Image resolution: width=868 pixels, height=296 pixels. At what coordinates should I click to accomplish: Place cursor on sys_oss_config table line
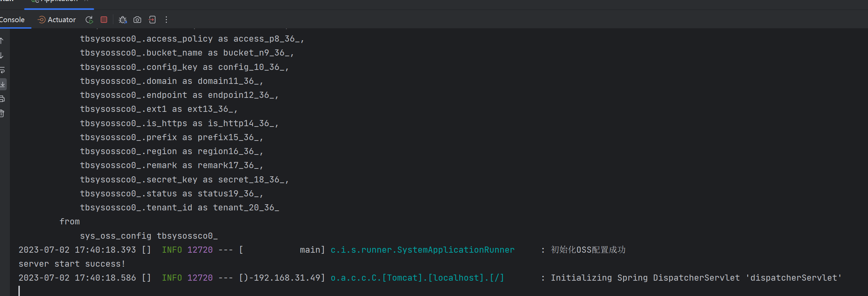[x=149, y=236]
